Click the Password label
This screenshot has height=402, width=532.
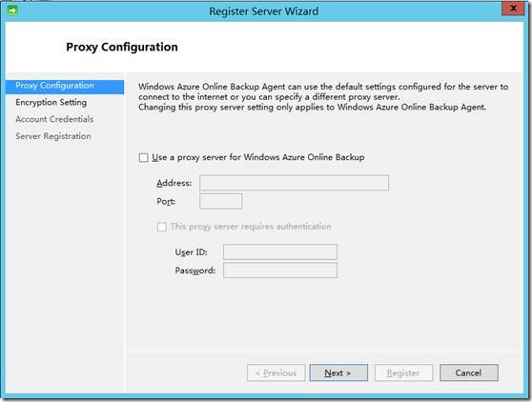point(195,271)
